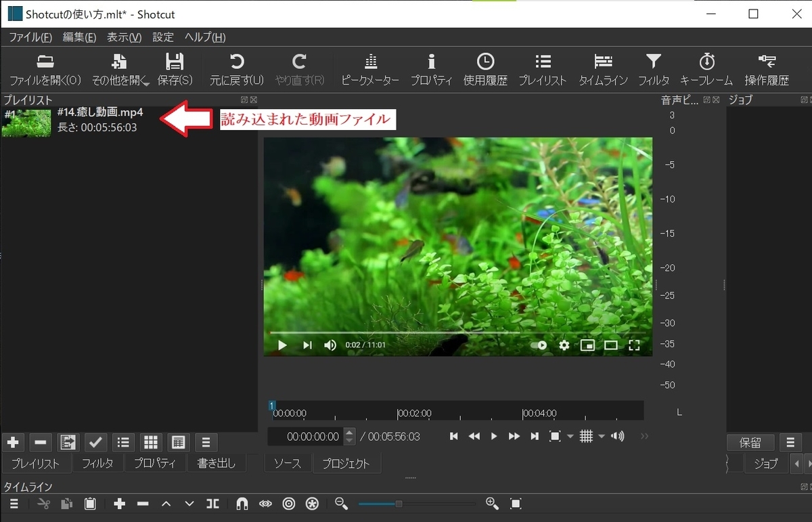This screenshot has height=522, width=812.
Task: Paste clip with timeline clipboard icon
Action: (x=89, y=504)
